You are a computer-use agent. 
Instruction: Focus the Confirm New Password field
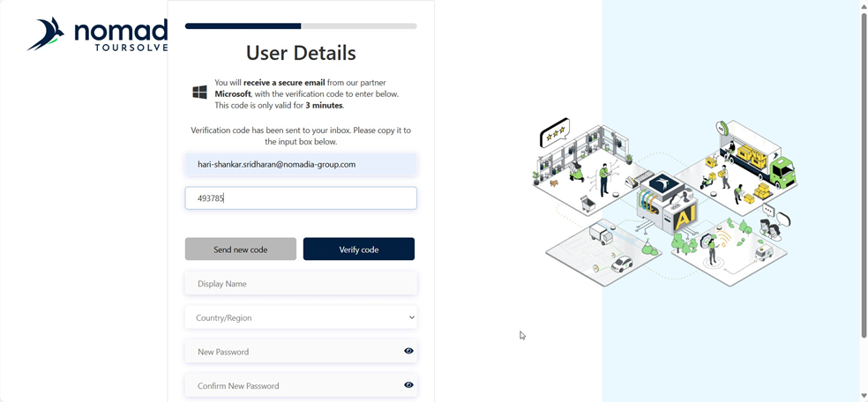(291, 386)
